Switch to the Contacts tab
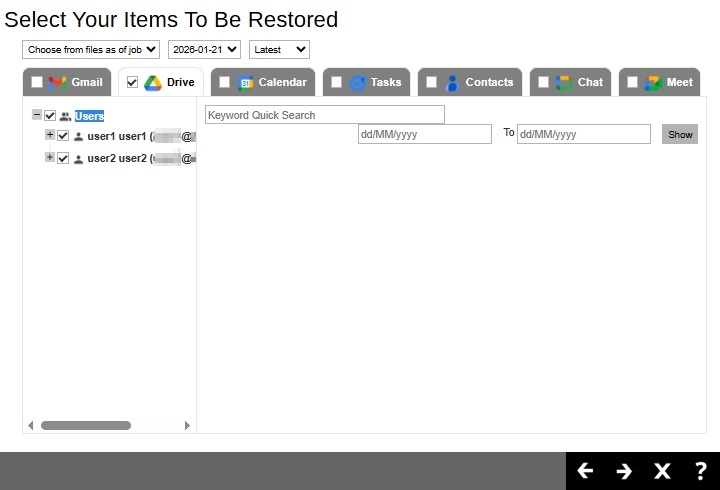 point(489,82)
